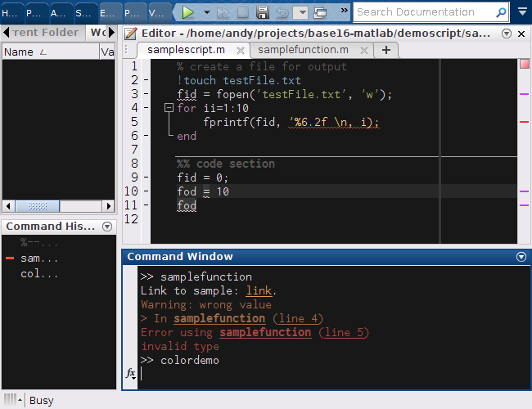Toggle breakpoint dash on line 3
The image size is (532, 409).
pyautogui.click(x=147, y=94)
